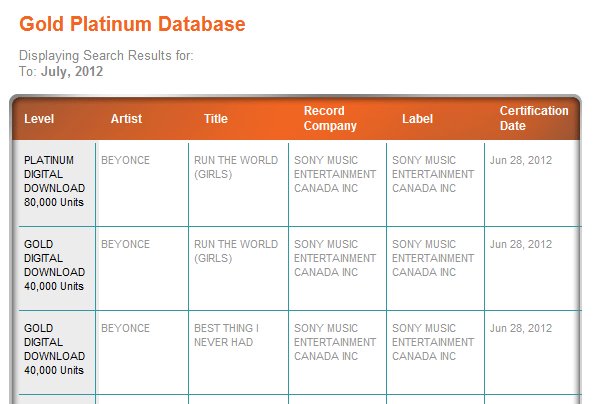Click the Certification Date column header
Viewport: 593px width, 404px height.
[x=534, y=118]
